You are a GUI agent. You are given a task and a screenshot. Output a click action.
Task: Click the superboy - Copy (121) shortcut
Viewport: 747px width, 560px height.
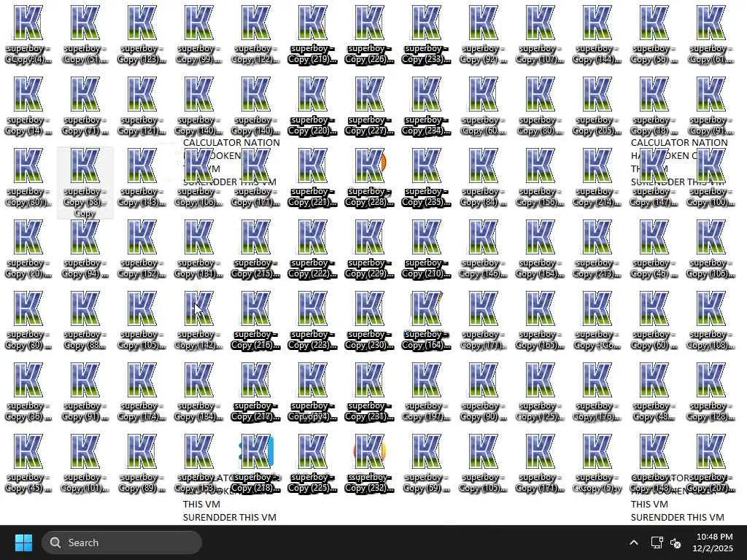[x=142, y=106]
